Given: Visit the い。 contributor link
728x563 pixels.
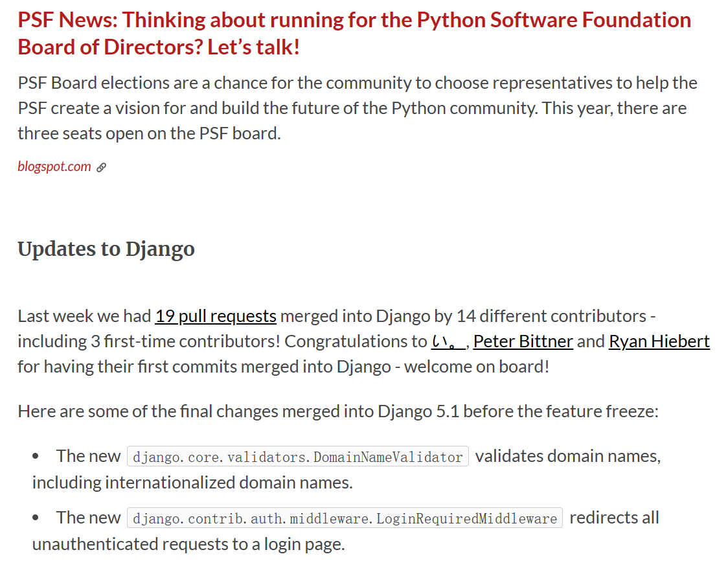Looking at the screenshot, I should point(448,341).
